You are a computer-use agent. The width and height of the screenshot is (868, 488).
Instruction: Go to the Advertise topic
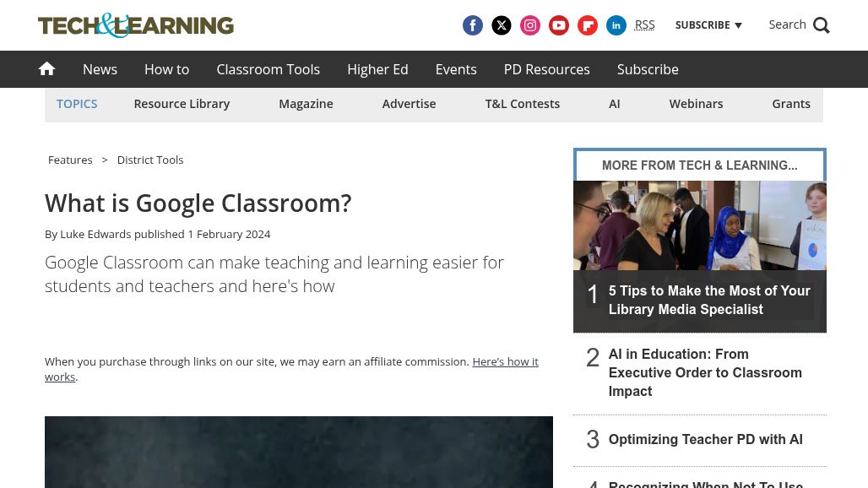pyautogui.click(x=409, y=104)
